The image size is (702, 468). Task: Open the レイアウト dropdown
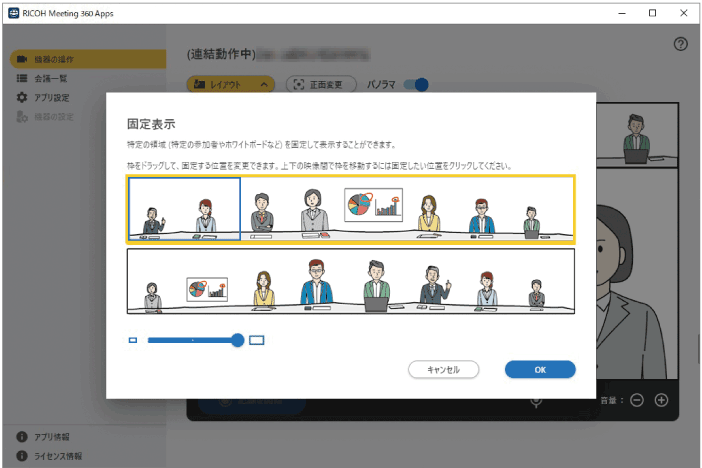pos(231,84)
